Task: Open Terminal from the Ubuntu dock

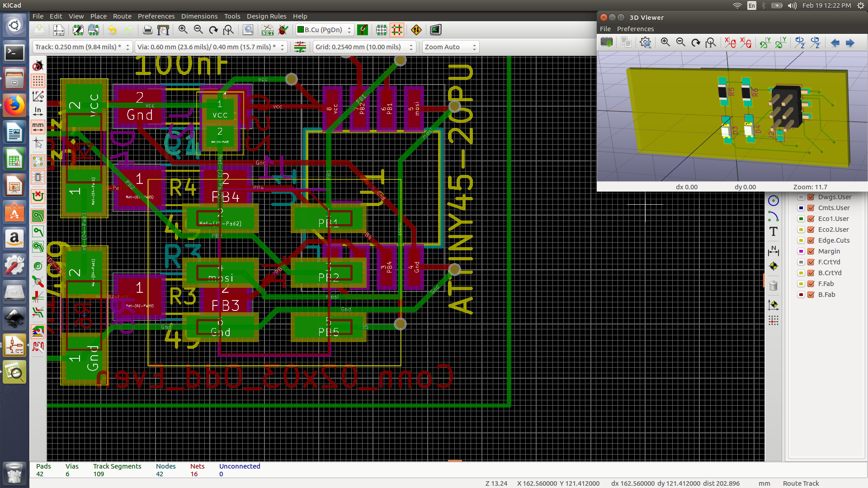Action: (x=14, y=53)
